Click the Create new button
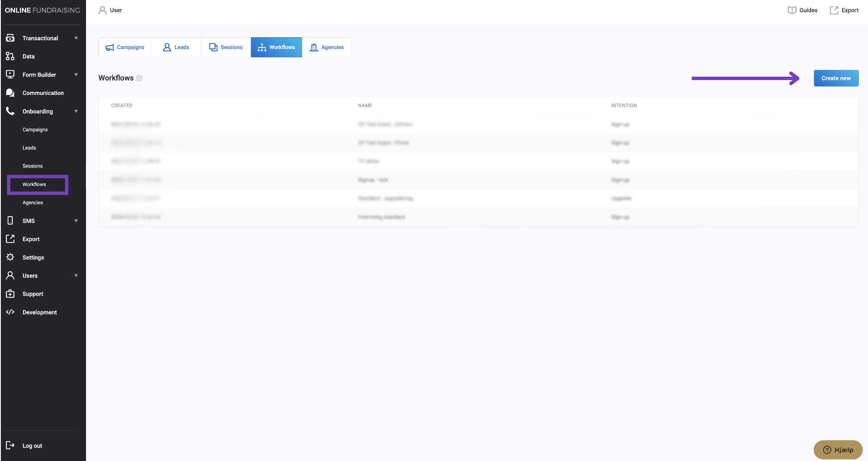 pos(836,78)
